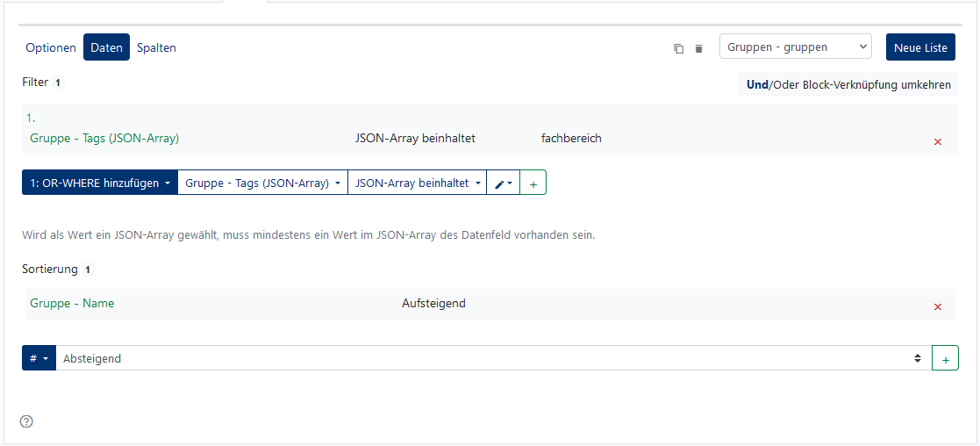
Task: Expand 1: OR-WHERE hinzufügen dropdown
Action: (x=100, y=183)
